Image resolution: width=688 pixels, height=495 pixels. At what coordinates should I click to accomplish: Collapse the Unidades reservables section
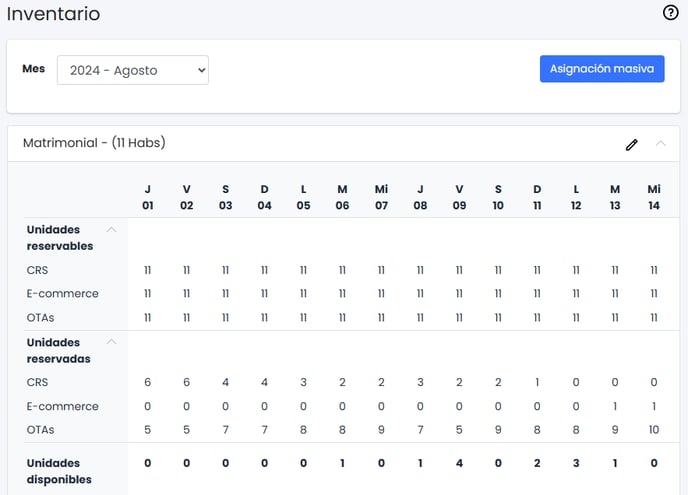111,230
